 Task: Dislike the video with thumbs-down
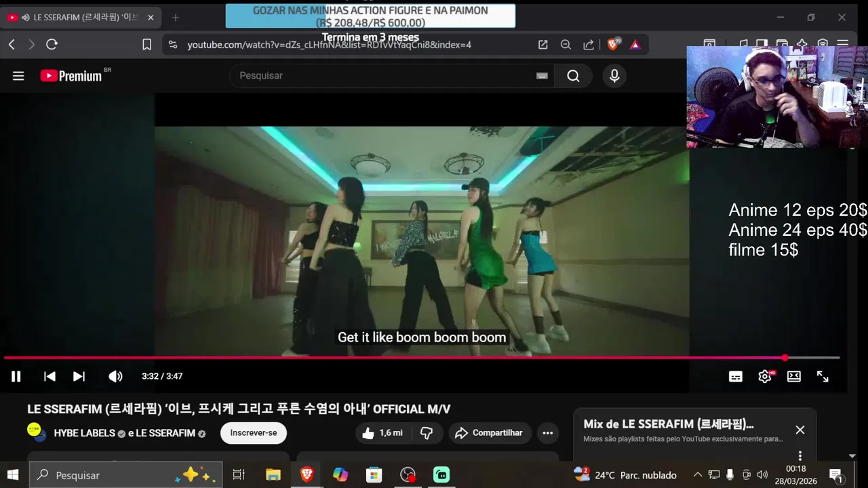[427, 432]
